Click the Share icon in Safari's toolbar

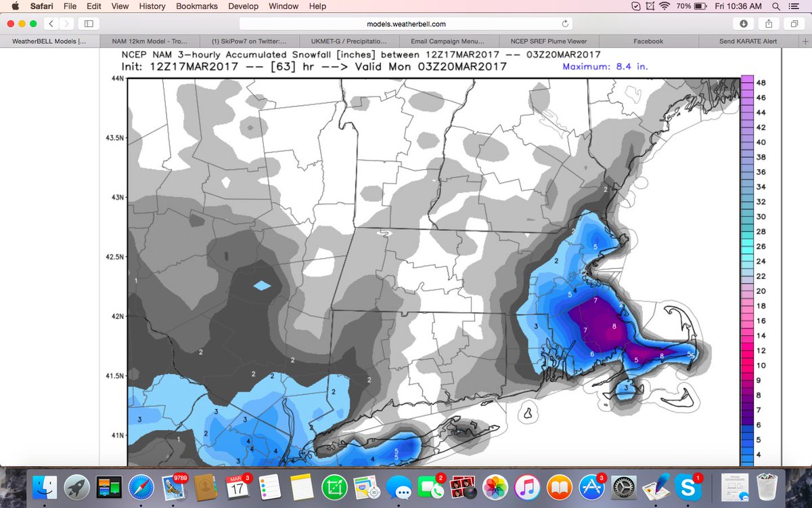click(769, 22)
